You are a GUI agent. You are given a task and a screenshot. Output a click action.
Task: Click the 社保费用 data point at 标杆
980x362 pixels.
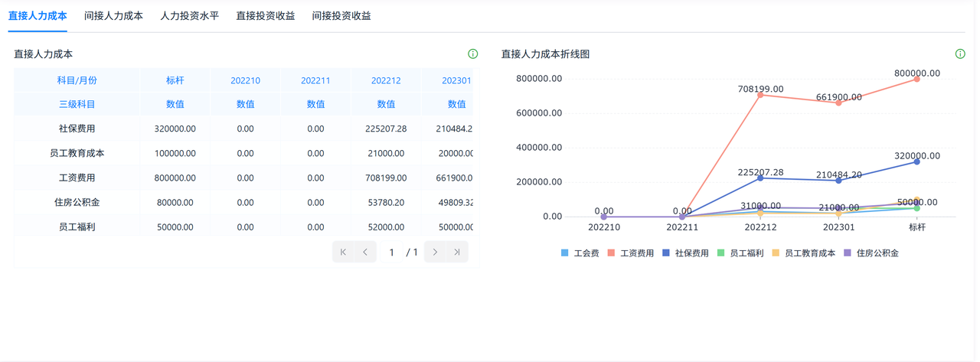(x=916, y=161)
